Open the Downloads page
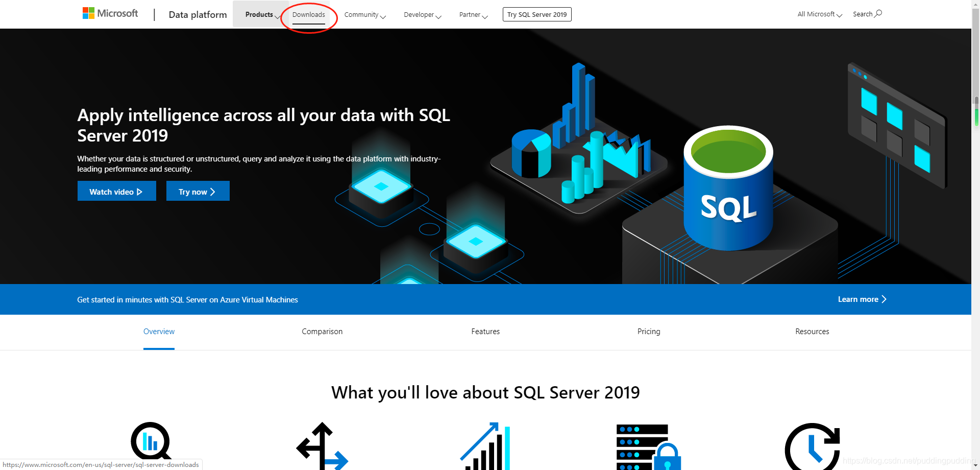Viewport: 980px width, 470px height. [309, 14]
